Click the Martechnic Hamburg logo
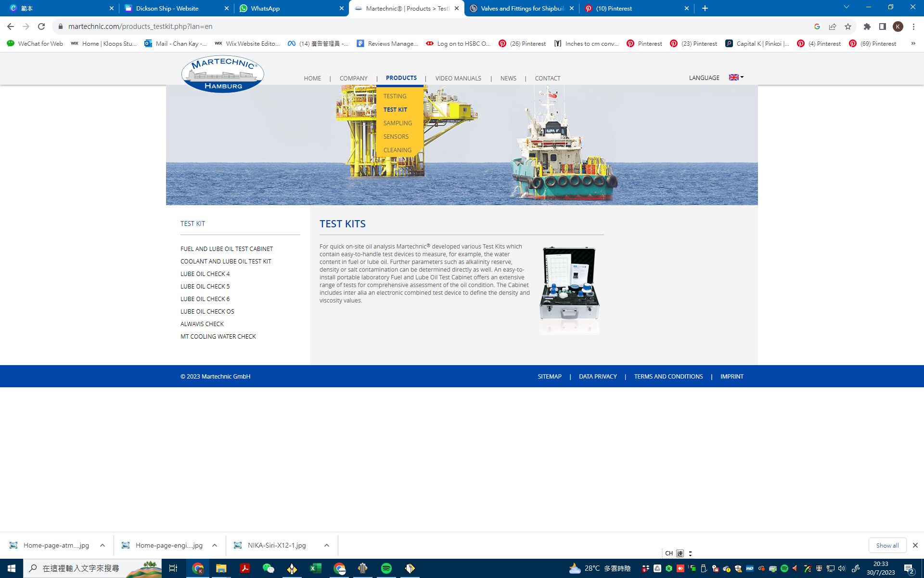The width and height of the screenshot is (924, 578). (222, 75)
